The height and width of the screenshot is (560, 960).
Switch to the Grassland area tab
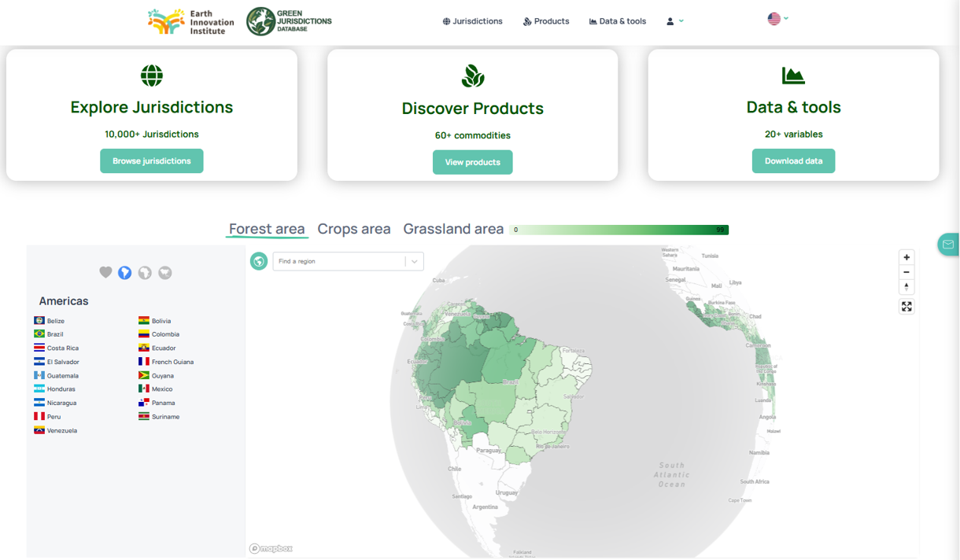click(453, 229)
